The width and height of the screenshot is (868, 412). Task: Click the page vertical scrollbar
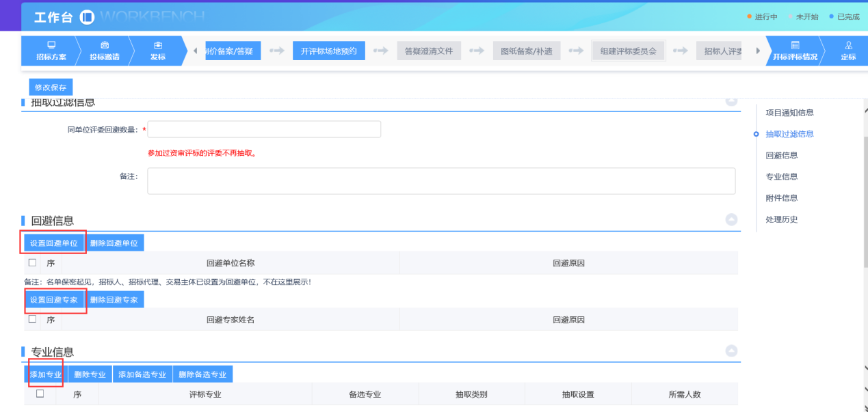pos(865,205)
